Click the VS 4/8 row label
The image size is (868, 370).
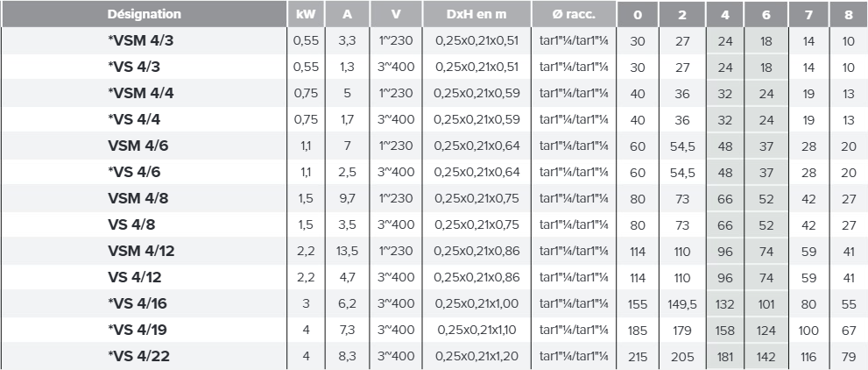(x=131, y=224)
